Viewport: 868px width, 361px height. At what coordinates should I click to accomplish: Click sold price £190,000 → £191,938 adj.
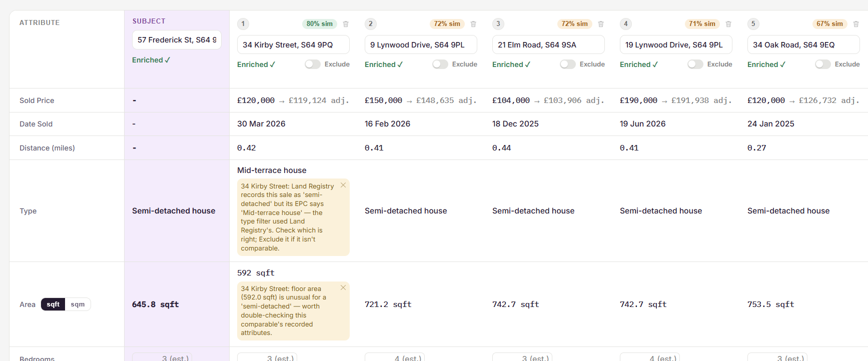point(676,100)
